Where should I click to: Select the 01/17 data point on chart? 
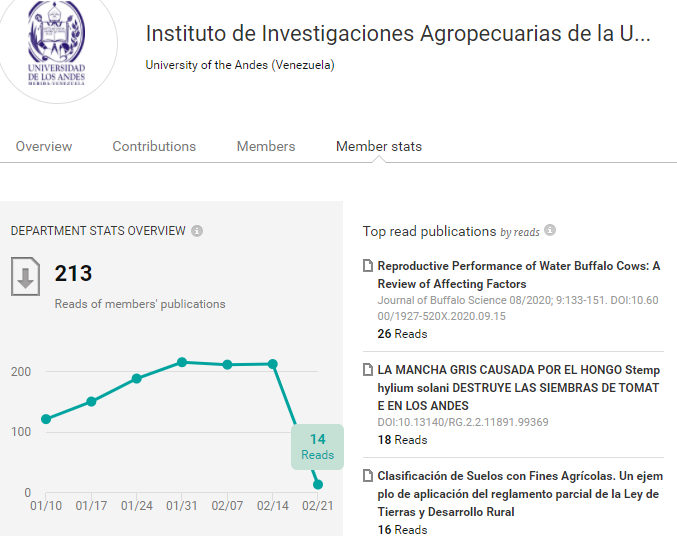[x=91, y=402]
